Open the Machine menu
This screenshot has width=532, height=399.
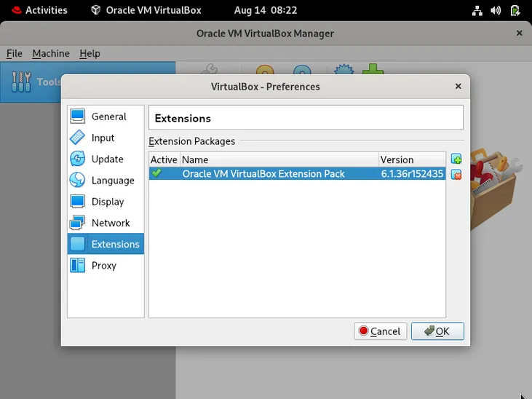51,53
